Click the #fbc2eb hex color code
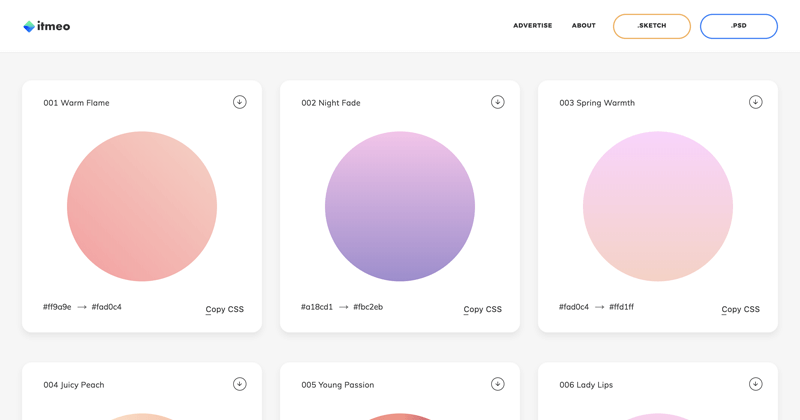This screenshot has width=800, height=420. tap(368, 307)
